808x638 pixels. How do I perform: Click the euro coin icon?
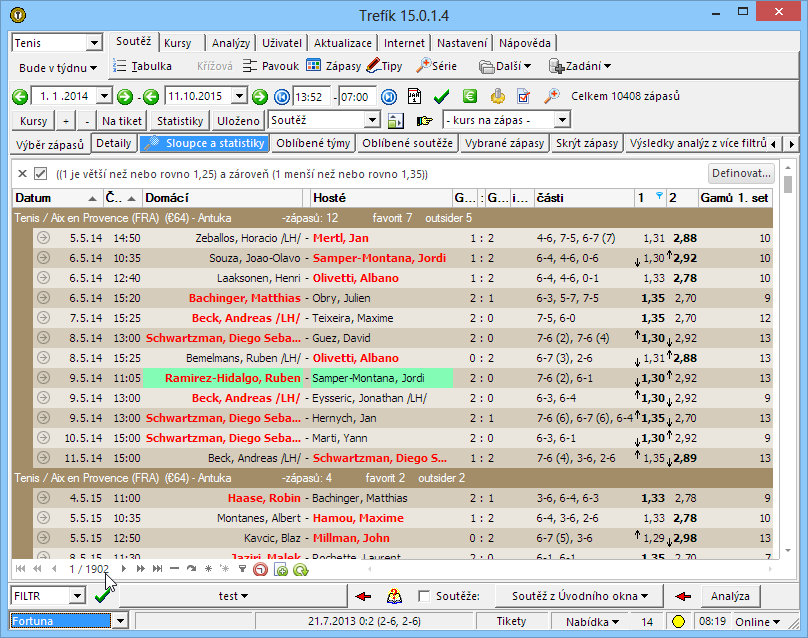469,97
